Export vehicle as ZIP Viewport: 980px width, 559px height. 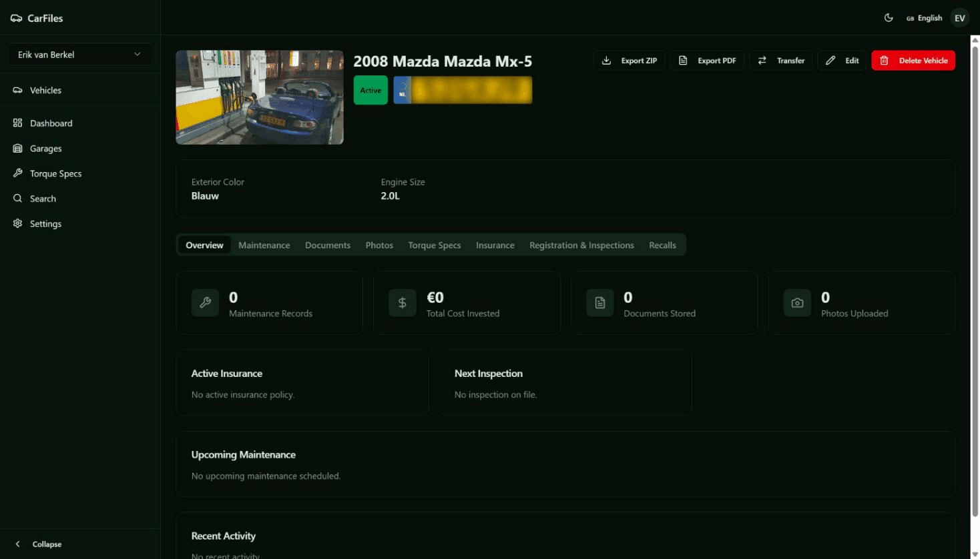pos(630,61)
